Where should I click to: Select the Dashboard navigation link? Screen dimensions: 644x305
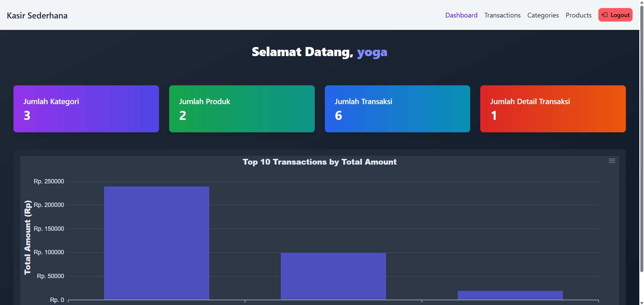[461, 15]
